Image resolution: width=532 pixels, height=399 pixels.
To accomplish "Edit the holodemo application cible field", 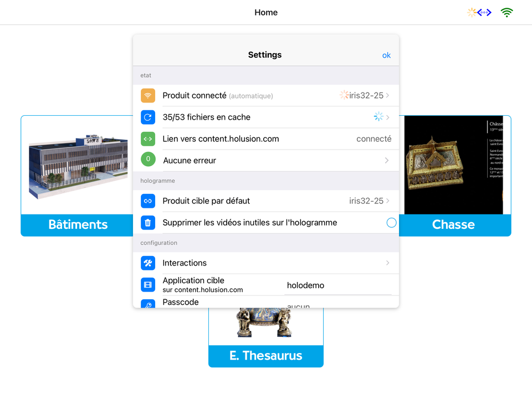I will 332,285.
